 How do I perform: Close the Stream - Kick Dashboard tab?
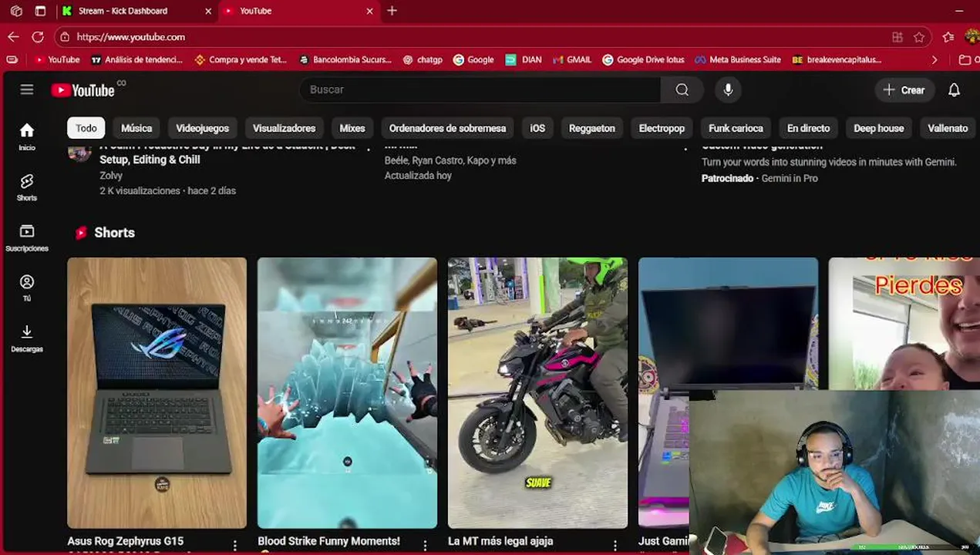[x=208, y=11]
